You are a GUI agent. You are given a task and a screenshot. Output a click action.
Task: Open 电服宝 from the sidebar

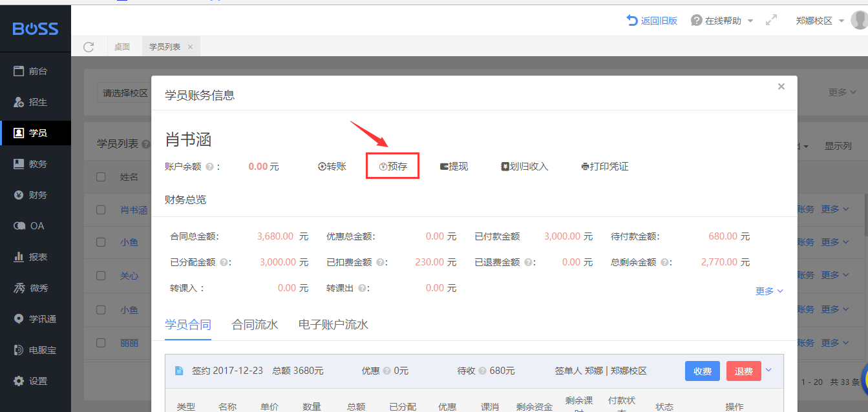36,350
